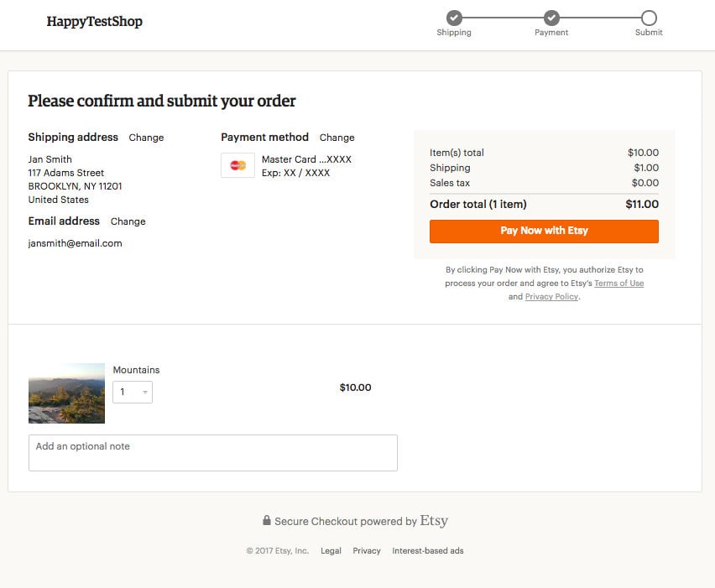715x588 pixels.
Task: Change the shipping address
Action: pos(146,138)
